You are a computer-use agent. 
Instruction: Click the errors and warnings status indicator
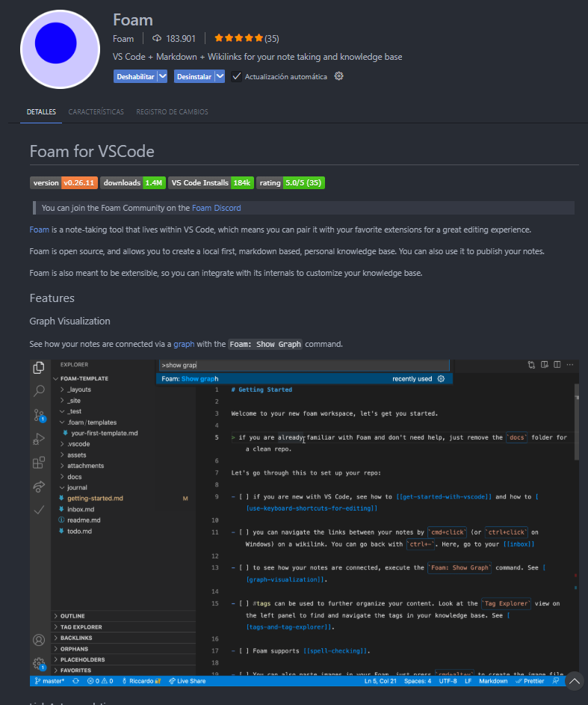[x=100, y=681]
